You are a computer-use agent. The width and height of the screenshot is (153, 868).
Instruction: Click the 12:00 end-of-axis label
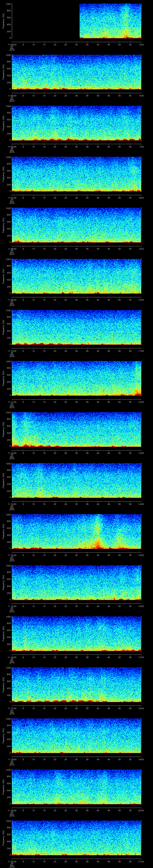141,402
